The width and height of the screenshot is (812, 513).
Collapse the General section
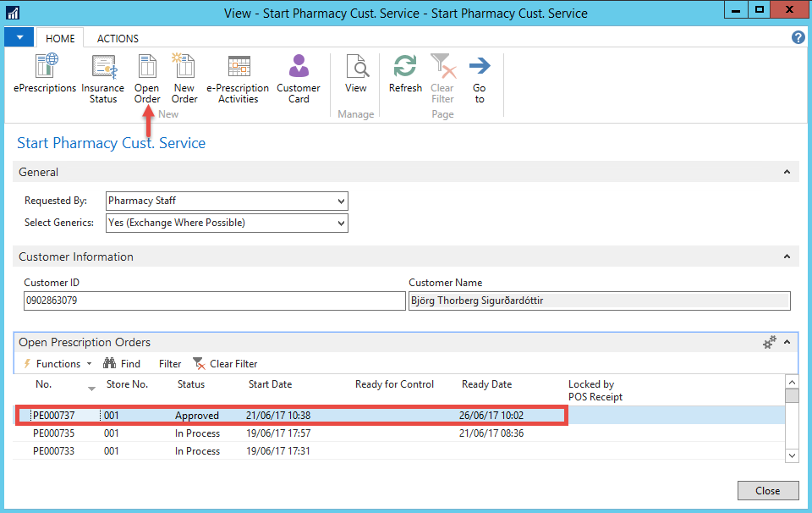coord(787,172)
